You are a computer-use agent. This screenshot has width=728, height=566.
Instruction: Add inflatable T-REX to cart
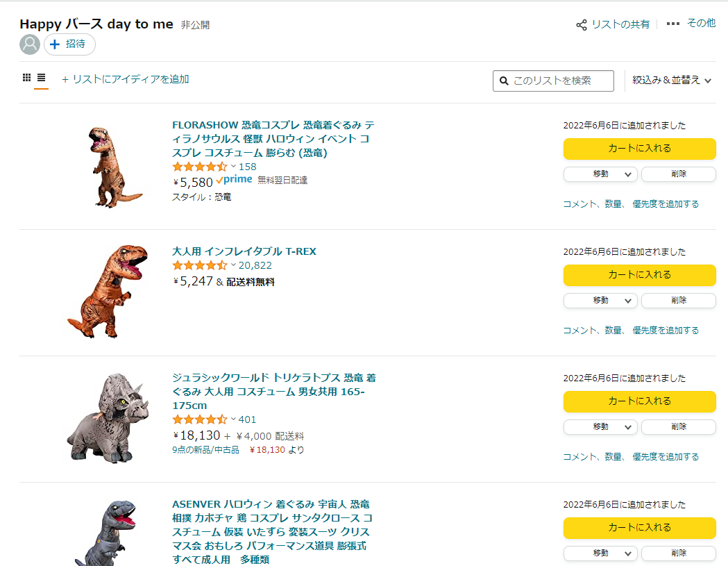[x=639, y=275]
